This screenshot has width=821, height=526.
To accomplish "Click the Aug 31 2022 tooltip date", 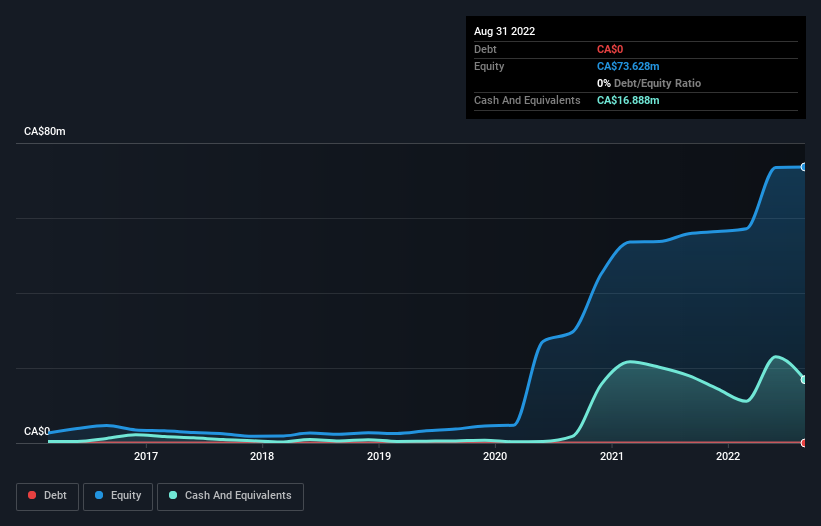I will click(504, 31).
